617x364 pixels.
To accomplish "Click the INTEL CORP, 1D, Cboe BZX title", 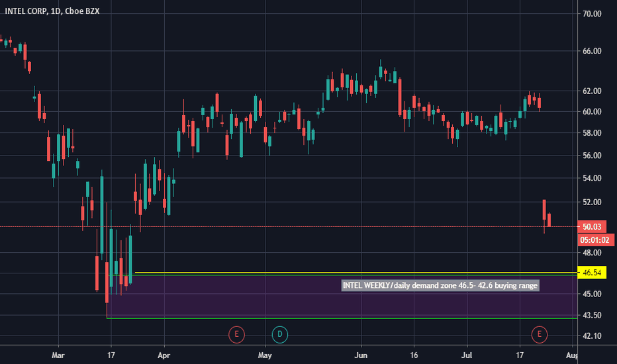I will point(52,11).
